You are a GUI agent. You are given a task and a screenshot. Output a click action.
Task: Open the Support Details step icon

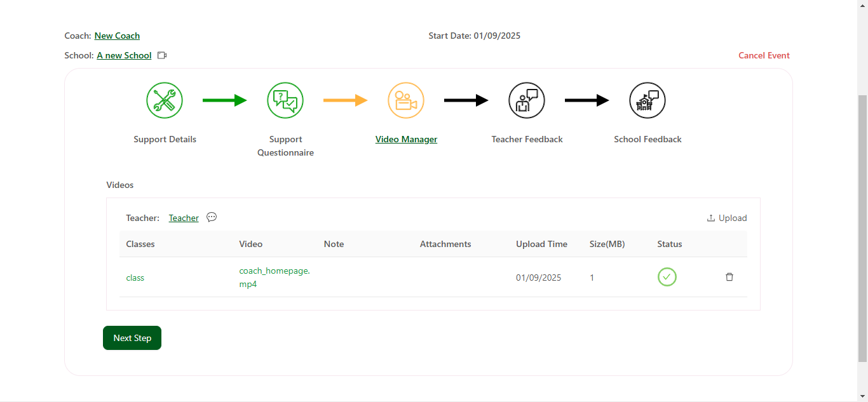pyautogui.click(x=165, y=100)
